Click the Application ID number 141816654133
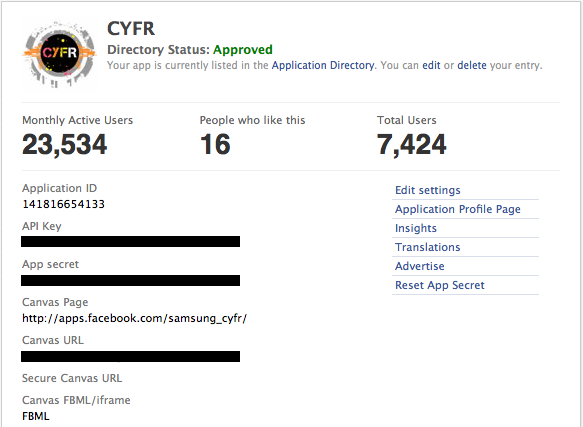 (64, 204)
